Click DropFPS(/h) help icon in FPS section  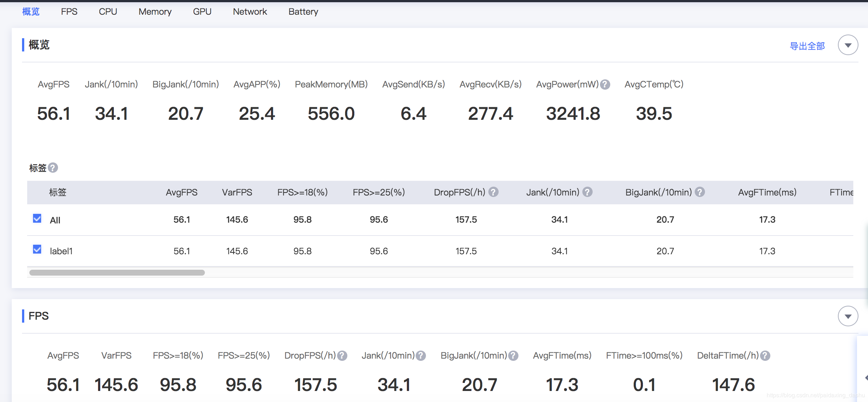(342, 356)
